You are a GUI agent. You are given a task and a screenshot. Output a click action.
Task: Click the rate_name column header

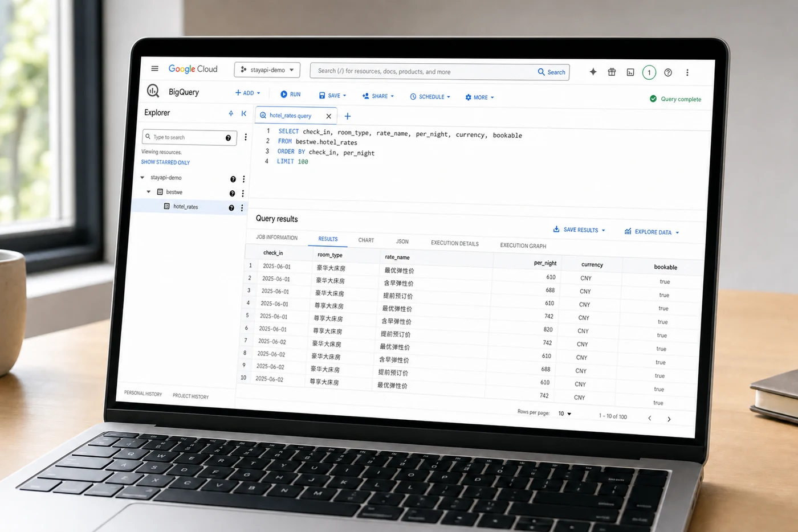397,257
